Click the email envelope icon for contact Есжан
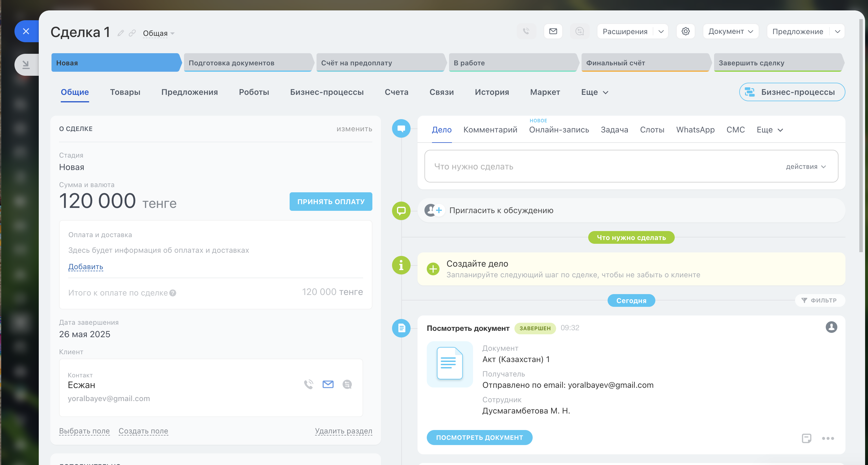This screenshot has height=465, width=868. [328, 384]
